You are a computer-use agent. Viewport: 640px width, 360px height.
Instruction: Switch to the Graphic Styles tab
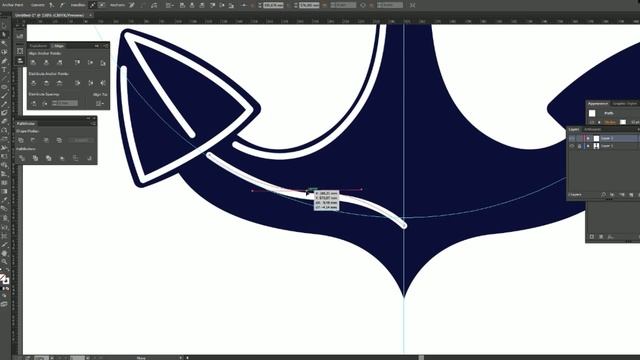click(x=625, y=104)
